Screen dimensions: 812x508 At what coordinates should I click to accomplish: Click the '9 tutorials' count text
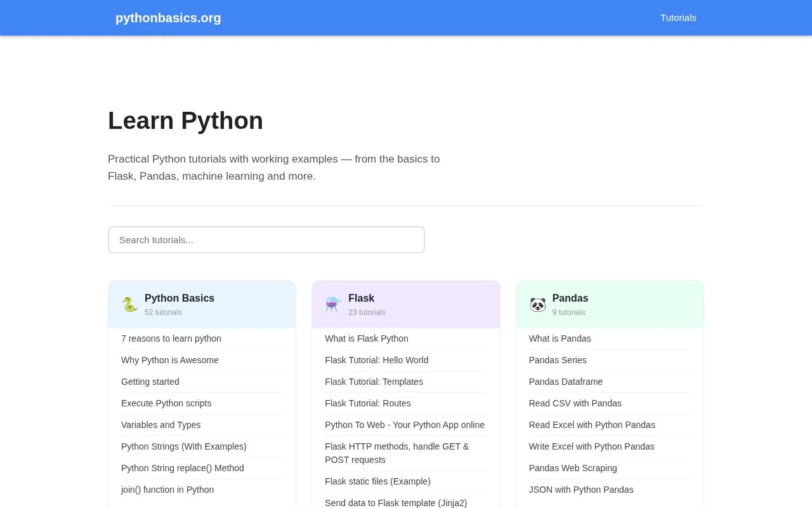pyautogui.click(x=569, y=312)
